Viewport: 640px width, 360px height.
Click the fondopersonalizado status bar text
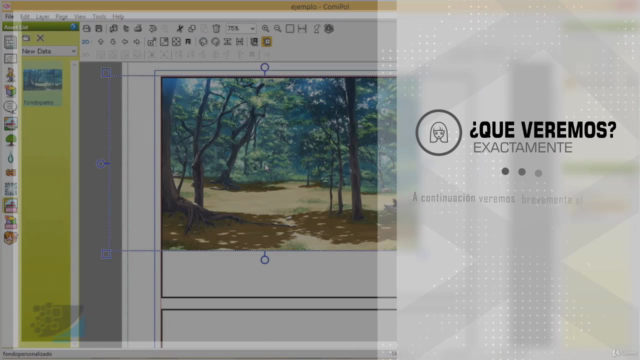pyautogui.click(x=27, y=354)
